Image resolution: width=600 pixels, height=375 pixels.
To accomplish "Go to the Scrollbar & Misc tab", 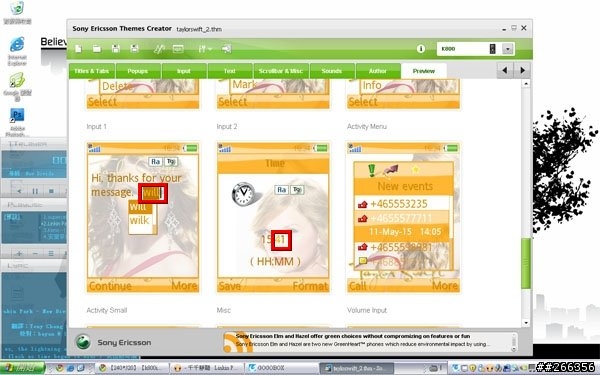I will (280, 71).
